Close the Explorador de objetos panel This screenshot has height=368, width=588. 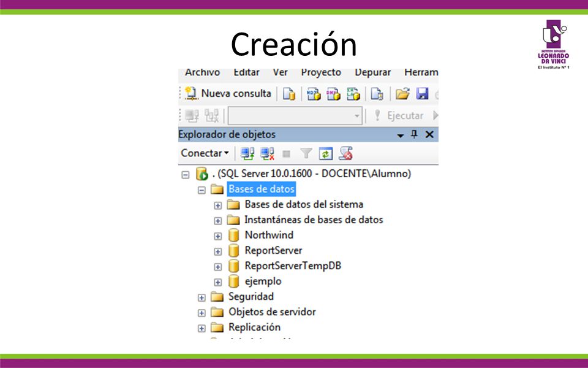tap(430, 134)
